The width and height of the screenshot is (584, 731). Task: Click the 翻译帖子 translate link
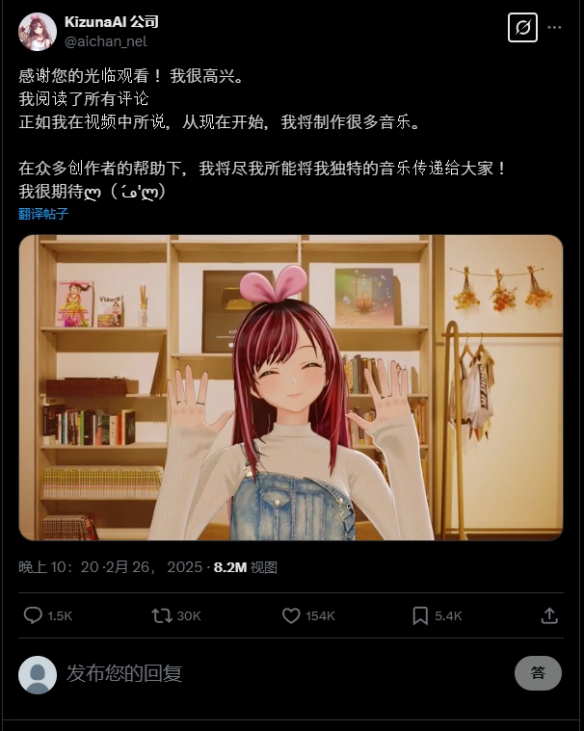[x=43, y=214]
